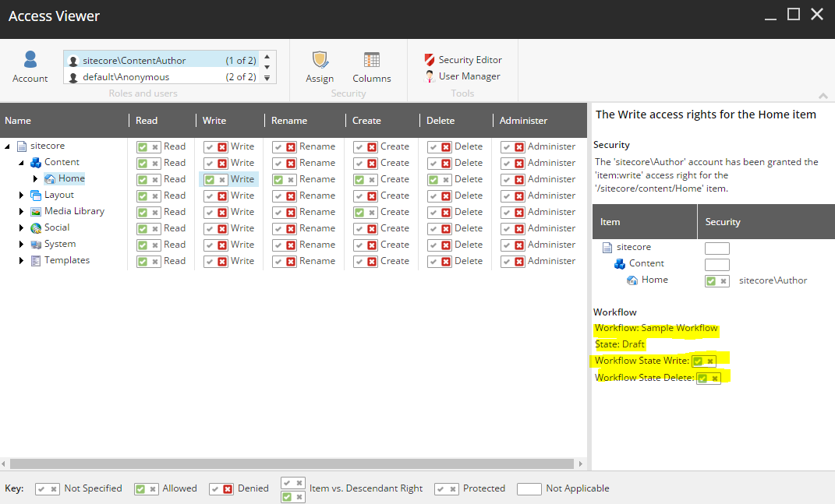Click the Administer column header

point(523,120)
